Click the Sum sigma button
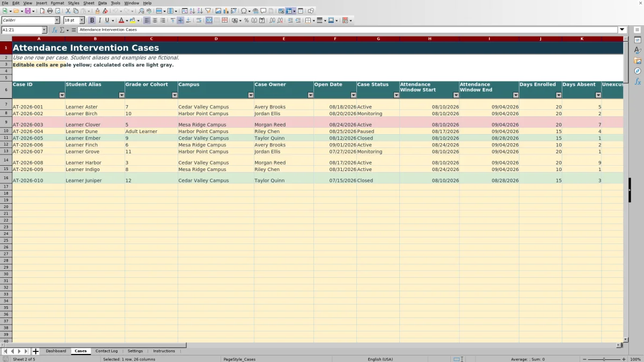Screen dimensions: 644x362 pos(62,30)
